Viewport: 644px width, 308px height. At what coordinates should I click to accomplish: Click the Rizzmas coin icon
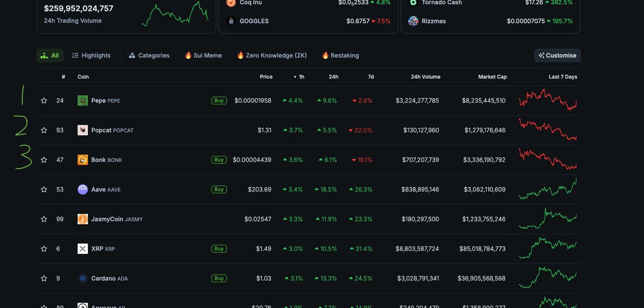[413, 21]
